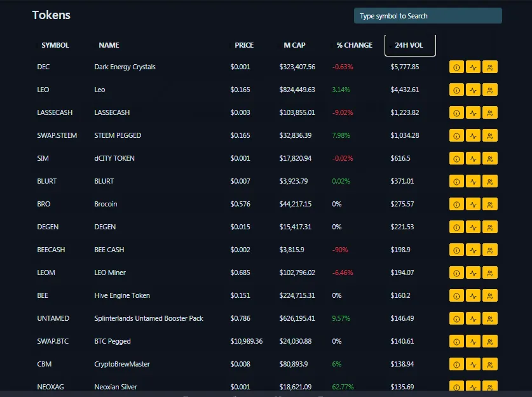Show chart icon for UNTAMED row
The height and width of the screenshot is (397, 532).
coord(473,318)
